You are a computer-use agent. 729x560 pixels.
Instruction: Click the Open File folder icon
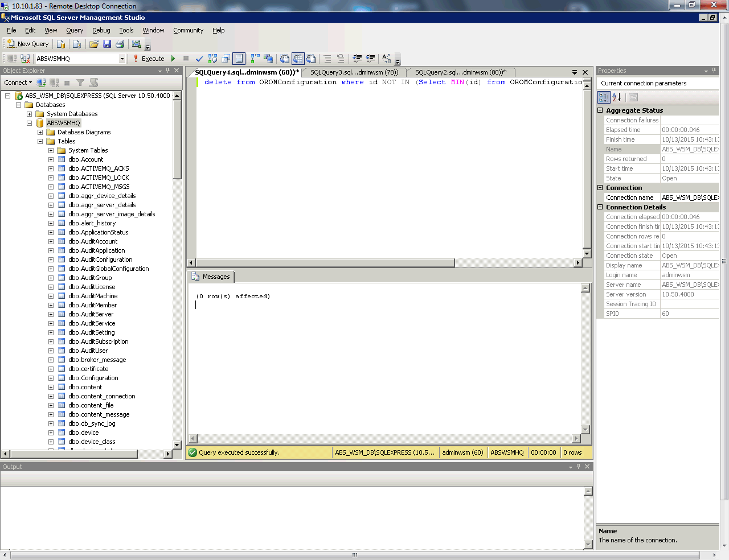94,44
